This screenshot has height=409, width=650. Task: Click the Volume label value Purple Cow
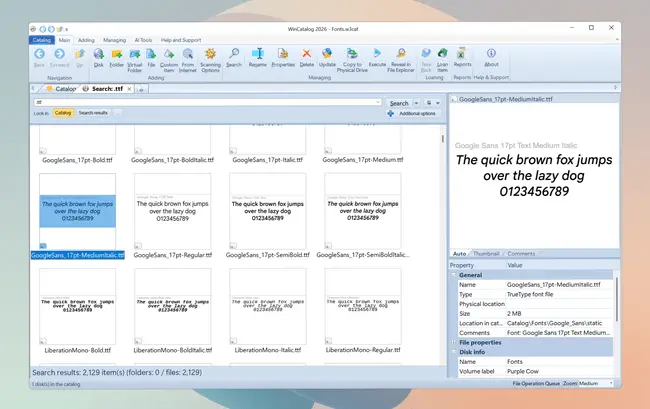click(523, 371)
